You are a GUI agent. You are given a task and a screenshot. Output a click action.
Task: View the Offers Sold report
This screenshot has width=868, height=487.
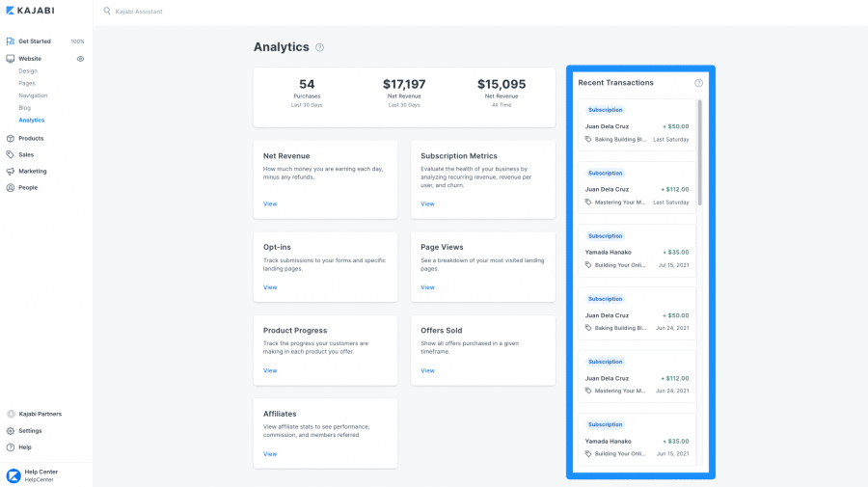tap(427, 370)
